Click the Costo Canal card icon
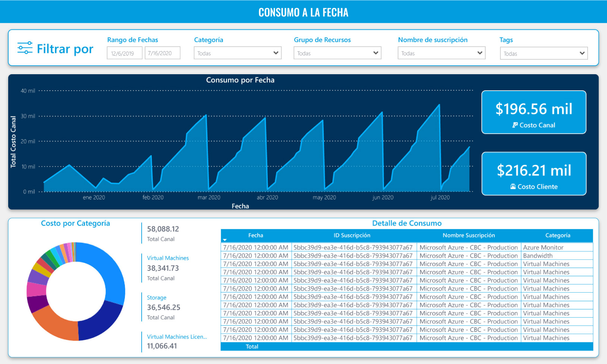Image resolution: width=607 pixels, height=364 pixels. coord(515,125)
